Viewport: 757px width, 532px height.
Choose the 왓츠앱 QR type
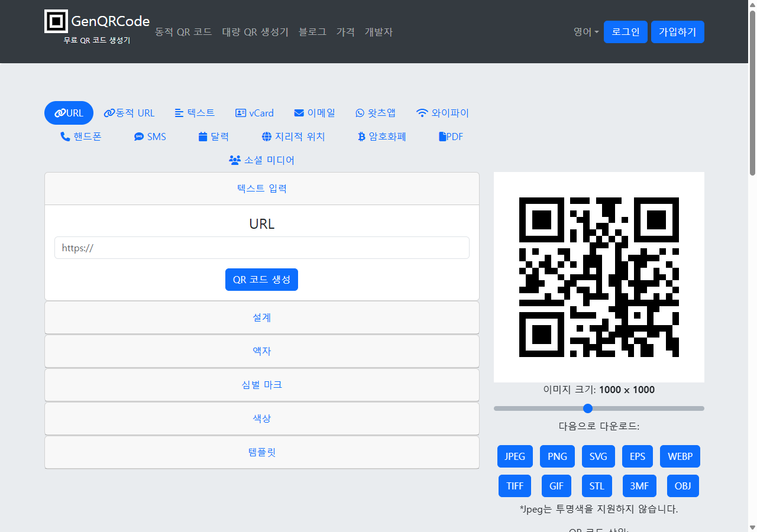coord(376,113)
